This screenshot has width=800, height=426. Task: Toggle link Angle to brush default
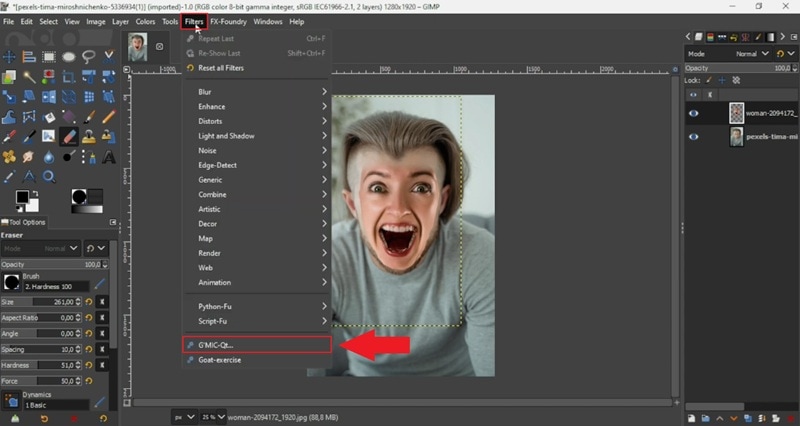(x=102, y=333)
